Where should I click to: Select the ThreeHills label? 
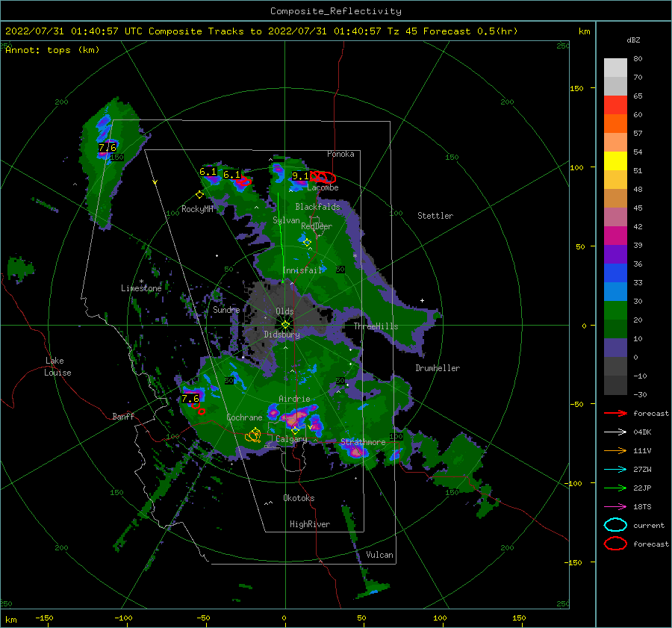click(376, 326)
